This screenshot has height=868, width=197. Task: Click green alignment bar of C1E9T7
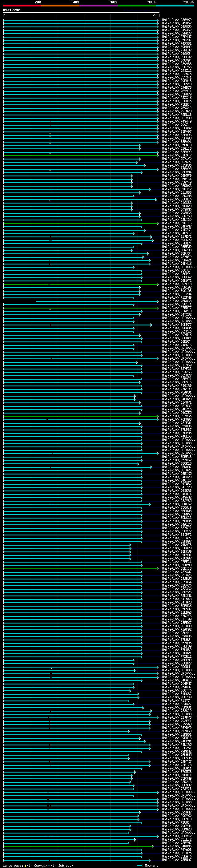pyautogui.click(x=81, y=156)
